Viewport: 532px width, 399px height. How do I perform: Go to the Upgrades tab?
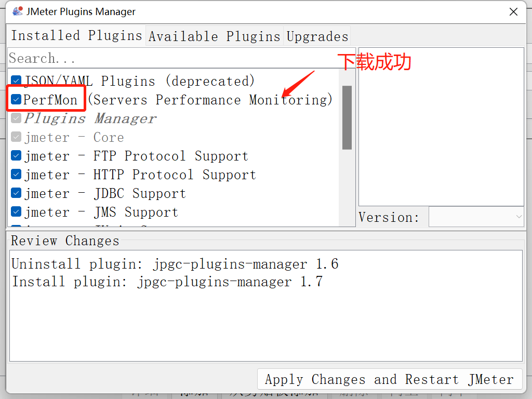tap(317, 36)
